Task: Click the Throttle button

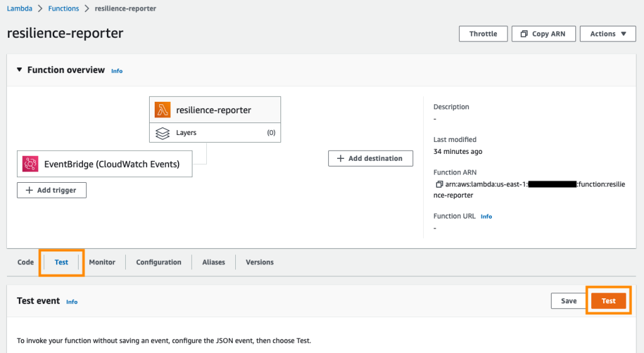Action: (483, 34)
